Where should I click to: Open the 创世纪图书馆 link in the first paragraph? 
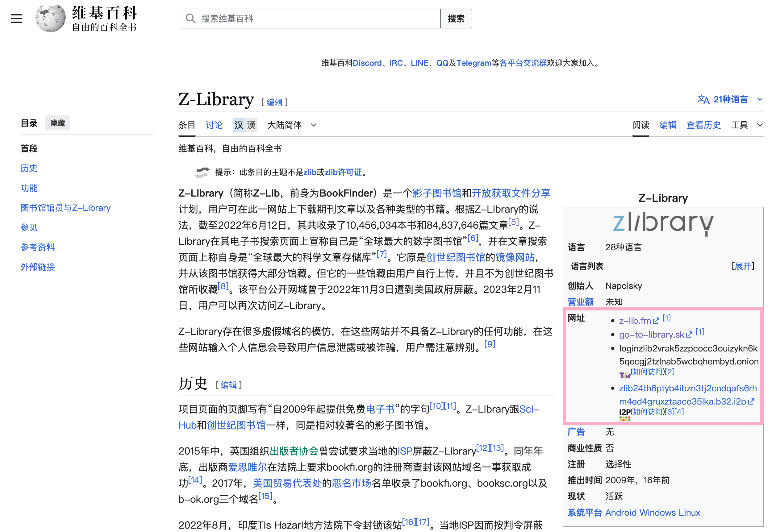tap(456, 257)
